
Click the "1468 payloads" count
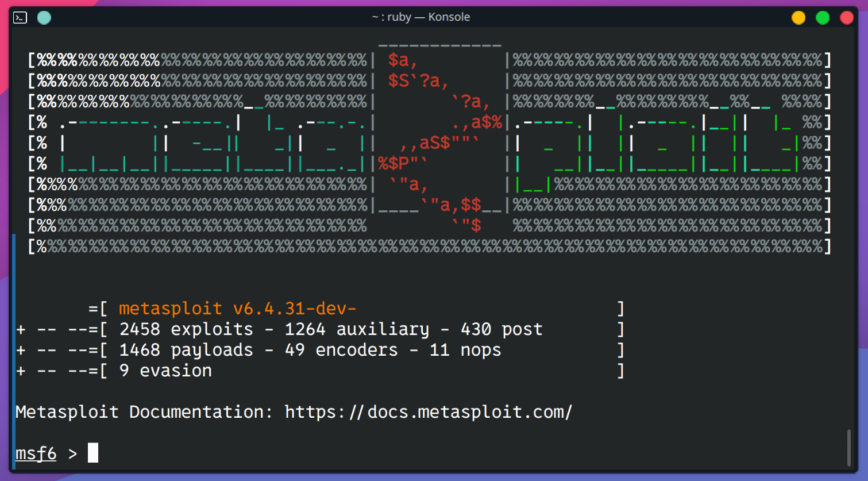click(x=186, y=350)
